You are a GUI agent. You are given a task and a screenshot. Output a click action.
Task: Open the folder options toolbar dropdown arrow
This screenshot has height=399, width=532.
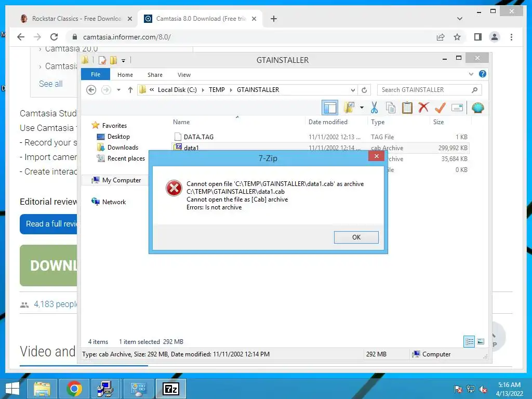(362, 108)
